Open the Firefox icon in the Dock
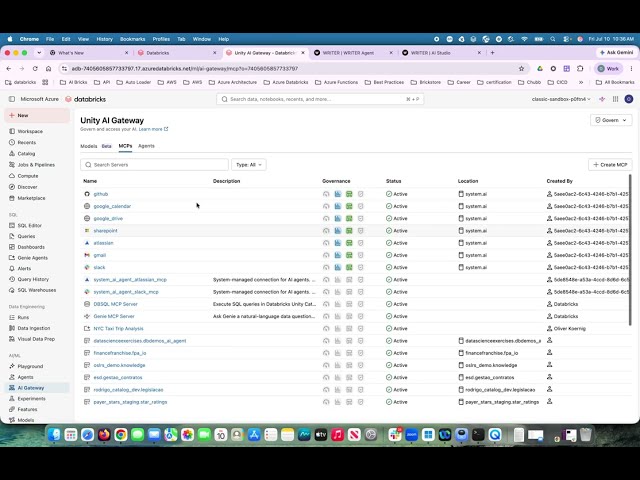Viewport: 640px width, 480px height. (104, 435)
